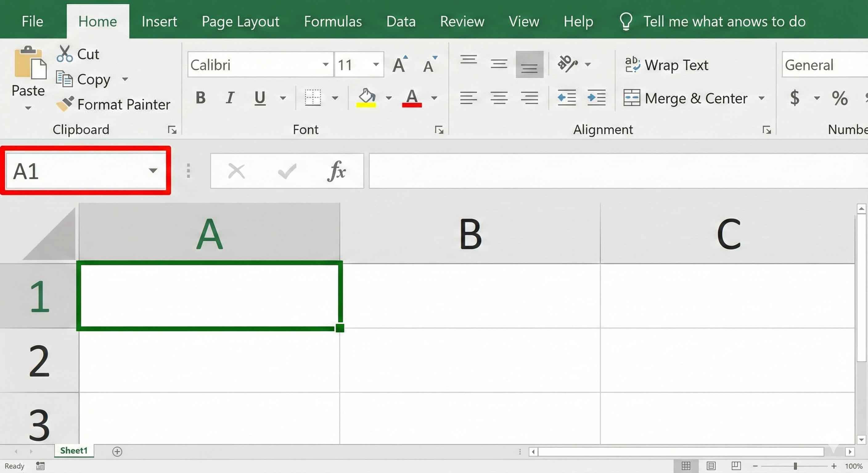Screen dimensions: 868x473
Task: Toggle Italic formatting
Action: click(x=230, y=98)
